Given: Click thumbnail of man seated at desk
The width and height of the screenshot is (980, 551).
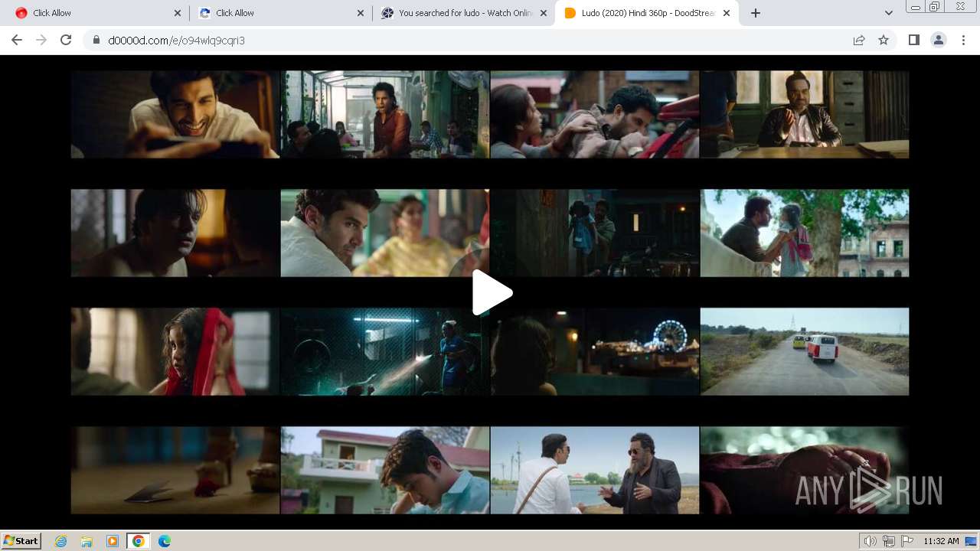Looking at the screenshot, I should pyautogui.click(x=805, y=115).
